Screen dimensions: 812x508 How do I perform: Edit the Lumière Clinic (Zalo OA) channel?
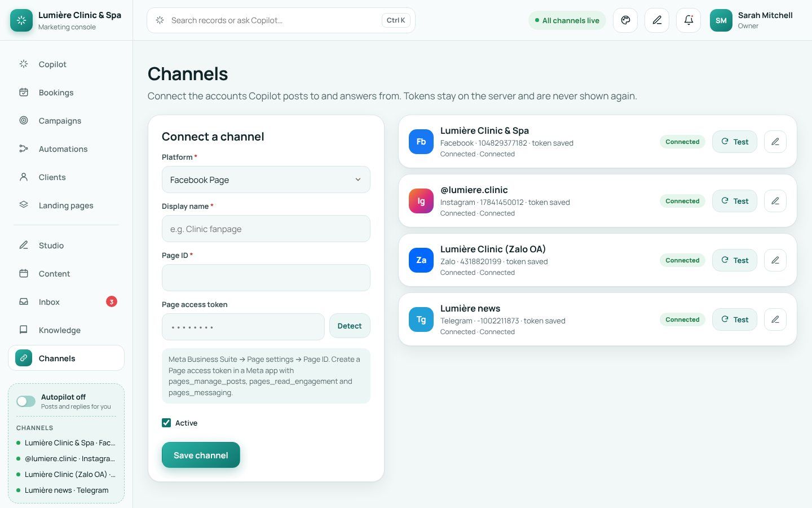pos(775,260)
